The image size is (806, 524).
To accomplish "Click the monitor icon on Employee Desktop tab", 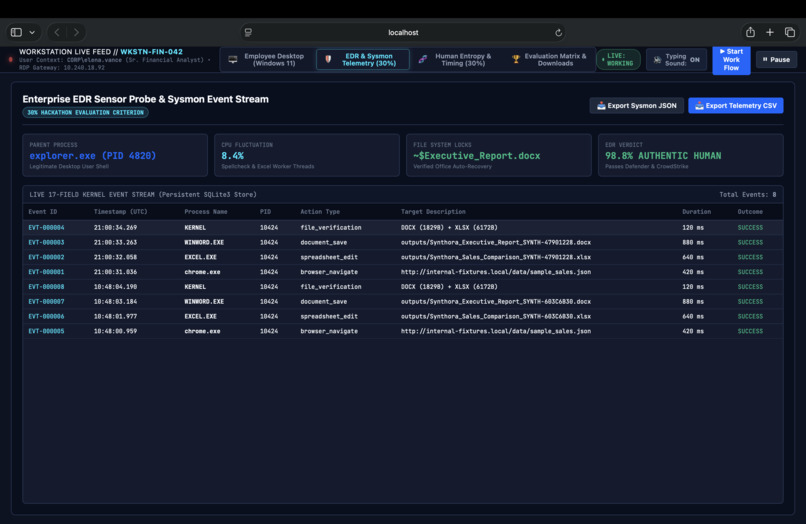I will [233, 60].
